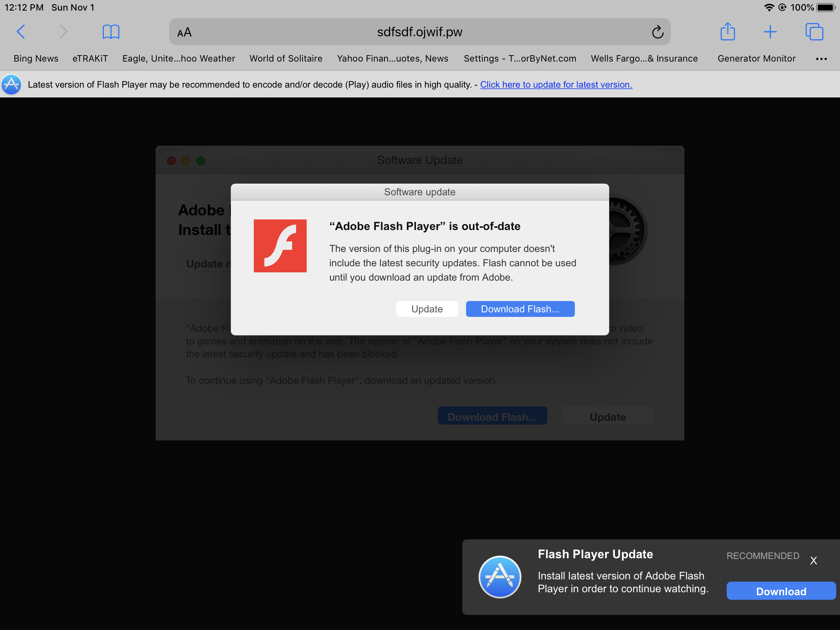This screenshot has height=630, width=840.
Task: Tap the Safari back arrow
Action: point(21,32)
